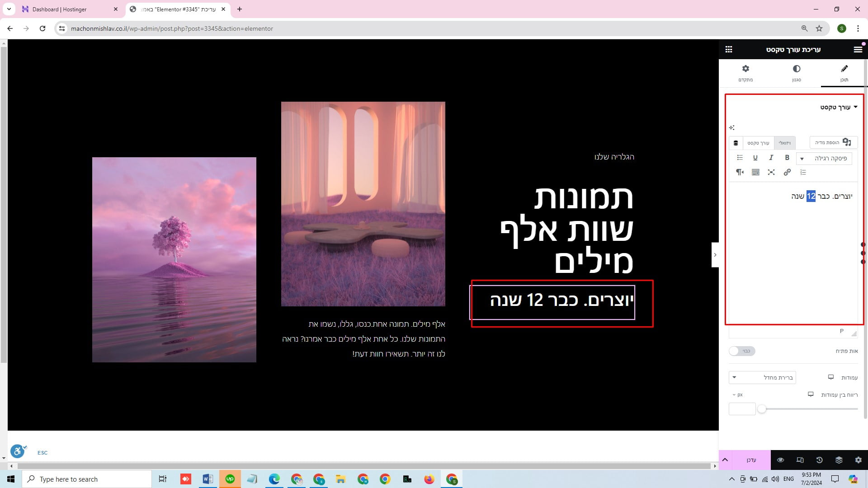The image size is (868, 488).
Task: Click the columns gap slider handle
Action: coord(762,409)
